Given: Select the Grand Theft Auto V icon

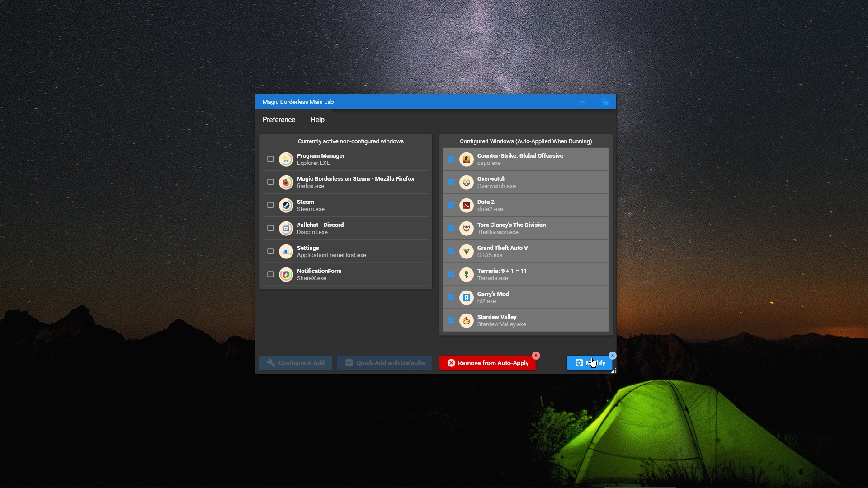Looking at the screenshot, I should click(467, 251).
